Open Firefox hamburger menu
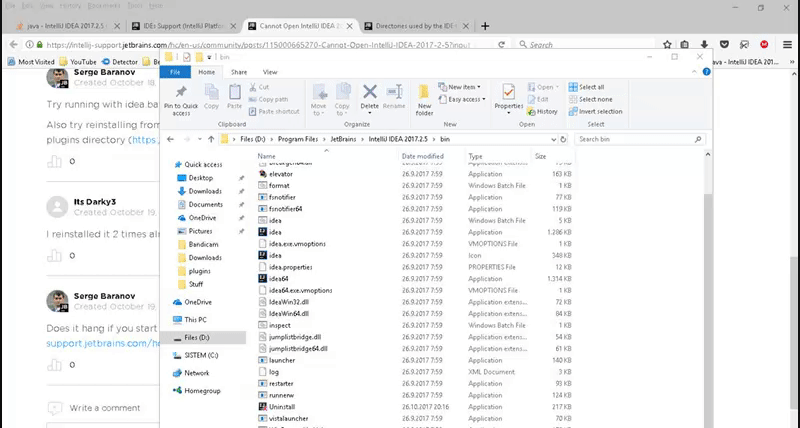 tap(787, 45)
